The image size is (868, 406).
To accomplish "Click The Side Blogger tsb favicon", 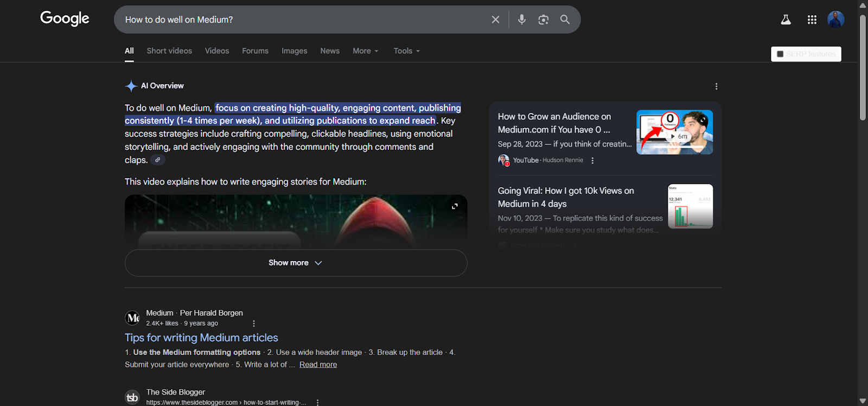I will pyautogui.click(x=132, y=397).
